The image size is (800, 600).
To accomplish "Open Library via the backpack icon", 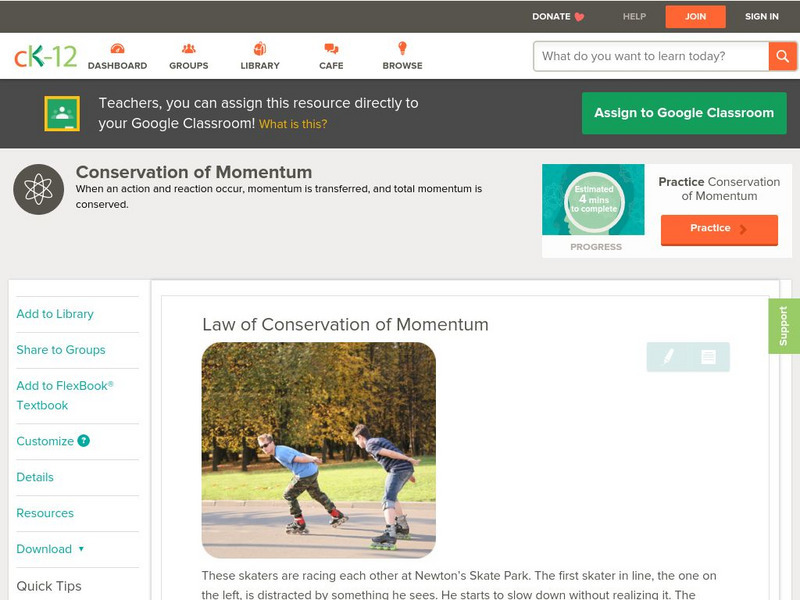I will pos(260,48).
